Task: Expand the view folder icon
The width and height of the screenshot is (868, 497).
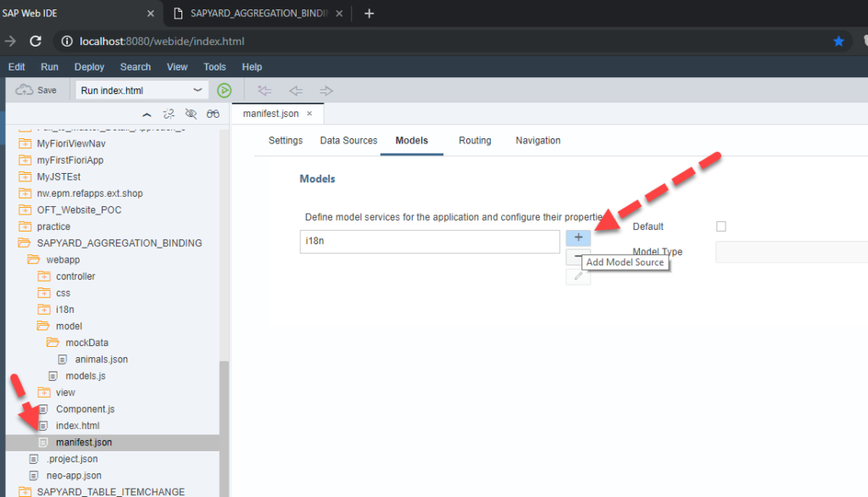Action: click(x=44, y=393)
